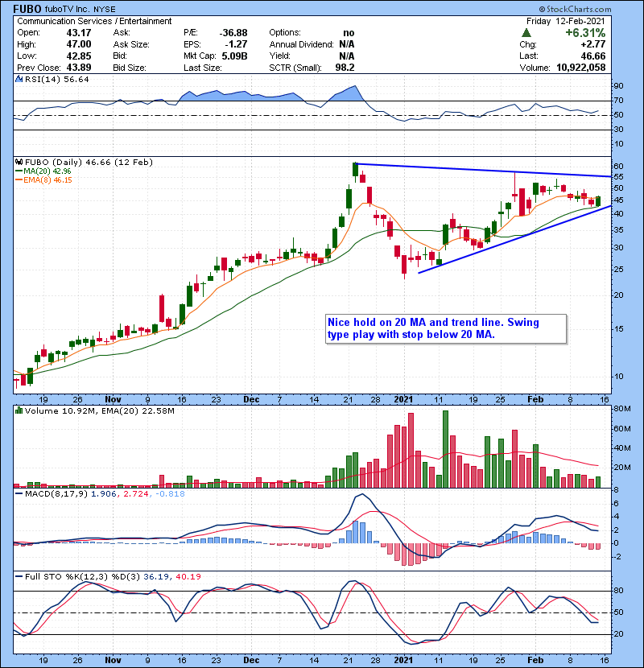Viewport: 644px width, 668px height.
Task: Click the FUBO (Daily) 46.66 price label
Action: (89, 162)
